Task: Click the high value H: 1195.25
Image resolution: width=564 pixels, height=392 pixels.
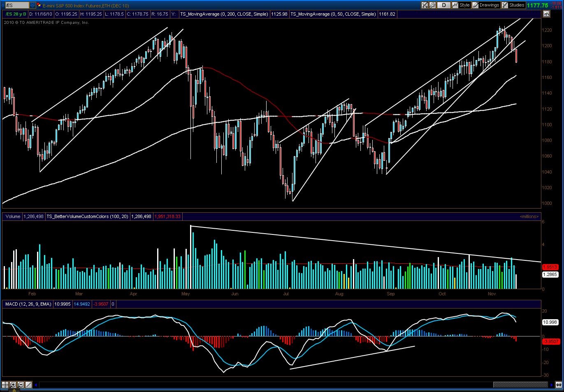Action: 91,14
